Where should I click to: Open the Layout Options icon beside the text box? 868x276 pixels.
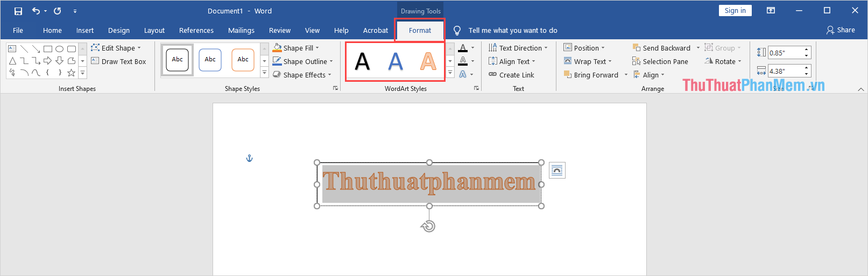[557, 171]
